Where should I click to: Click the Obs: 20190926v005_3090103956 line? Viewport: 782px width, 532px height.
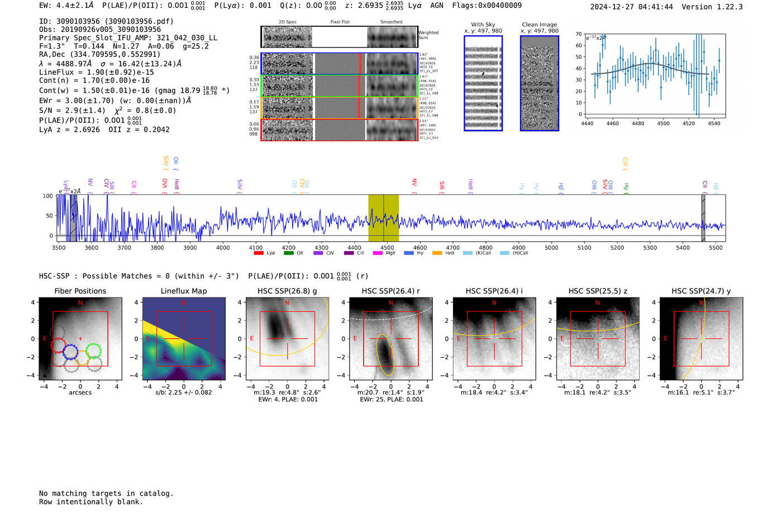click(x=100, y=30)
